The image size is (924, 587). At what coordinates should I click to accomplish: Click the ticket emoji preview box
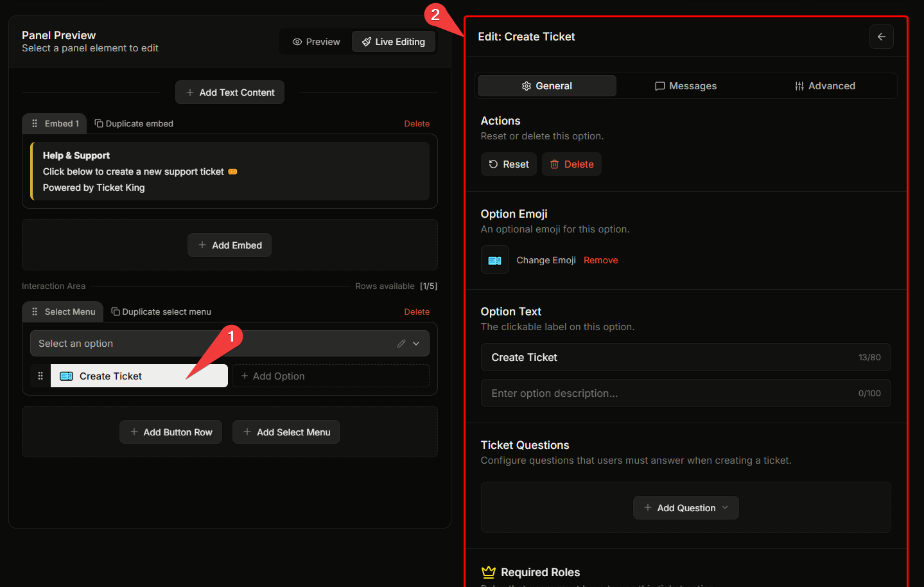tap(494, 260)
